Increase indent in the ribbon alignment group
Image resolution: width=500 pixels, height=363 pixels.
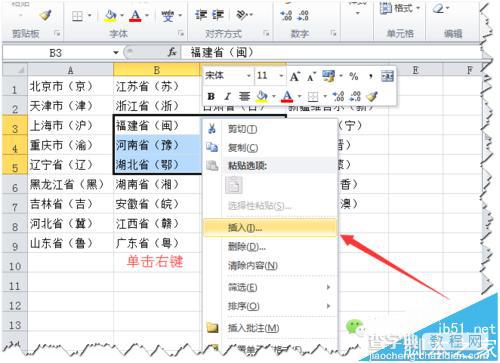[218, 15]
